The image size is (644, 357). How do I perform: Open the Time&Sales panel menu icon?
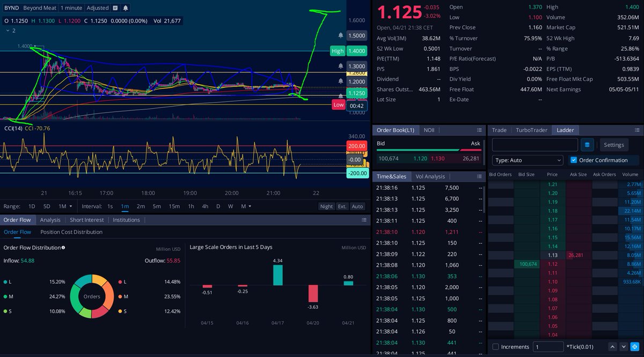480,176
